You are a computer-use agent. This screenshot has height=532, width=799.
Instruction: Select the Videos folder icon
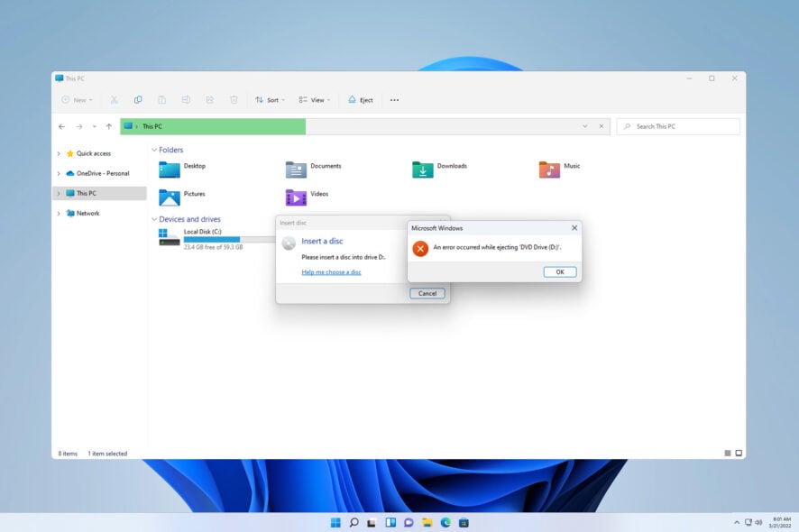tap(296, 197)
